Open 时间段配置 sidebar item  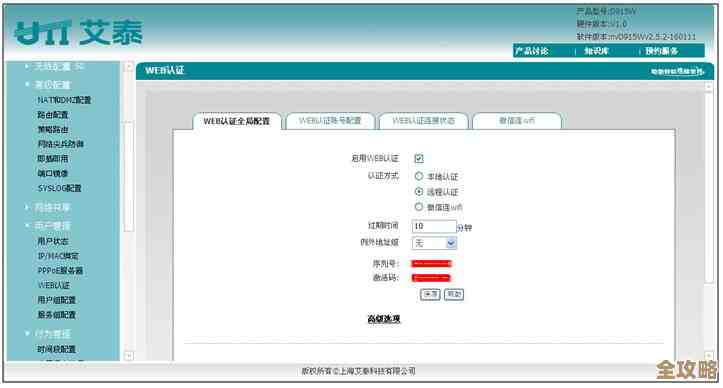pos(56,349)
